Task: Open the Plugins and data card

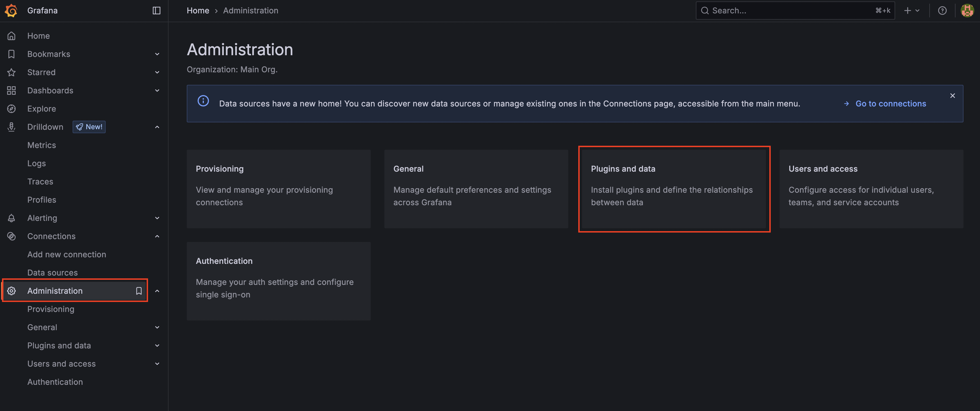Action: click(674, 189)
